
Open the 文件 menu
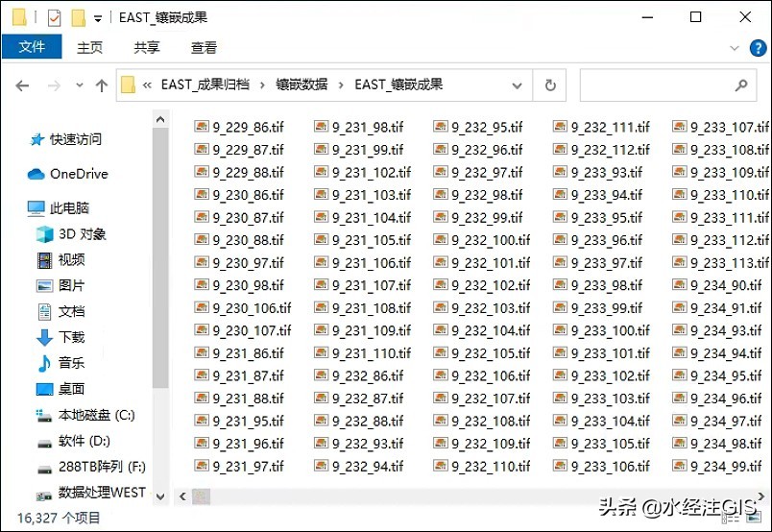(x=32, y=47)
